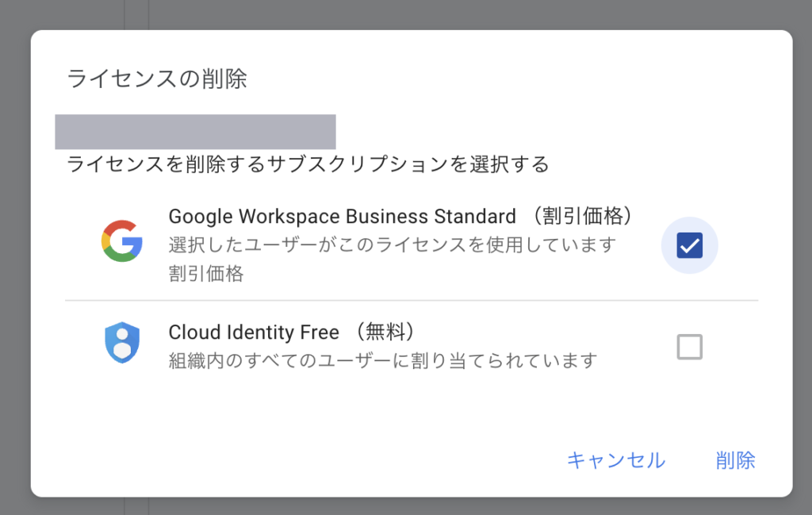Click empty dialog space left of キャンセル
The image size is (812, 515).
pos(317,460)
